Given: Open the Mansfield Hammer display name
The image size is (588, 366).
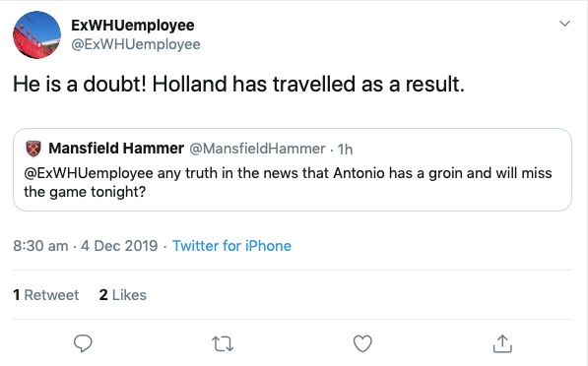Looking at the screenshot, I should pyautogui.click(x=116, y=149).
